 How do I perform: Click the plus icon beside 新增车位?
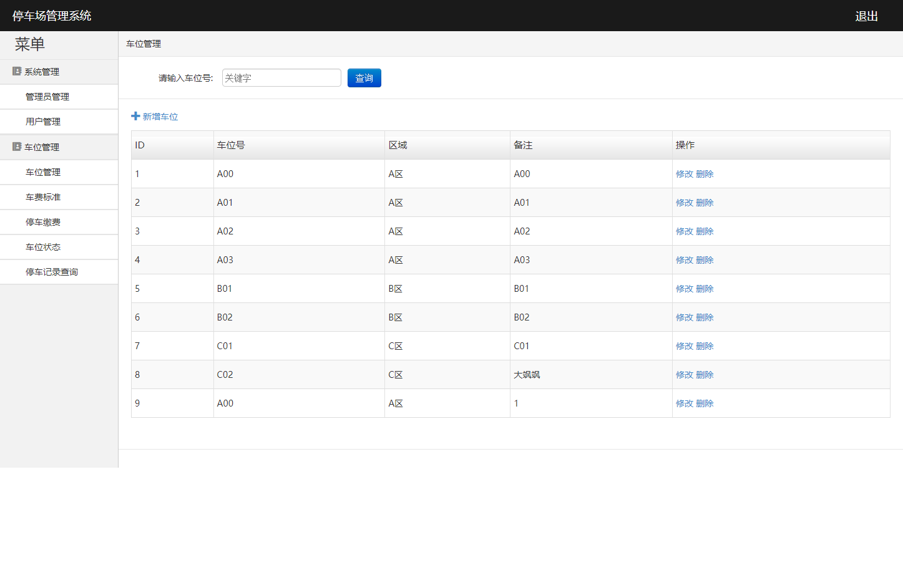135,116
